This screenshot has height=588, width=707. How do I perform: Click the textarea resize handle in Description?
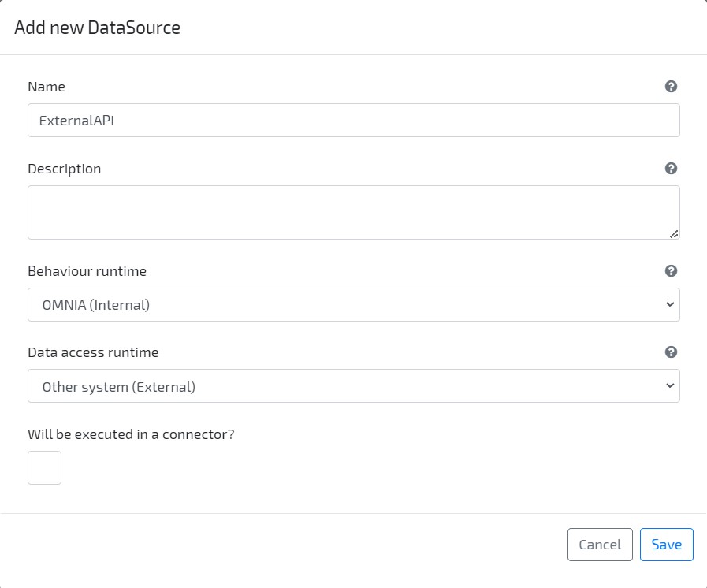[x=674, y=233]
